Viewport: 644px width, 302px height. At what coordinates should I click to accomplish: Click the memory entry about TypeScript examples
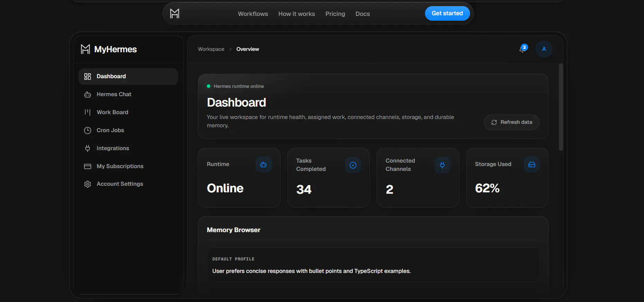(x=311, y=271)
